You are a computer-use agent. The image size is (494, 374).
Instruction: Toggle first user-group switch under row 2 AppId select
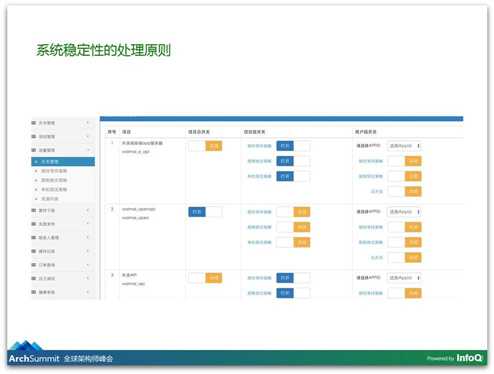[405, 227]
